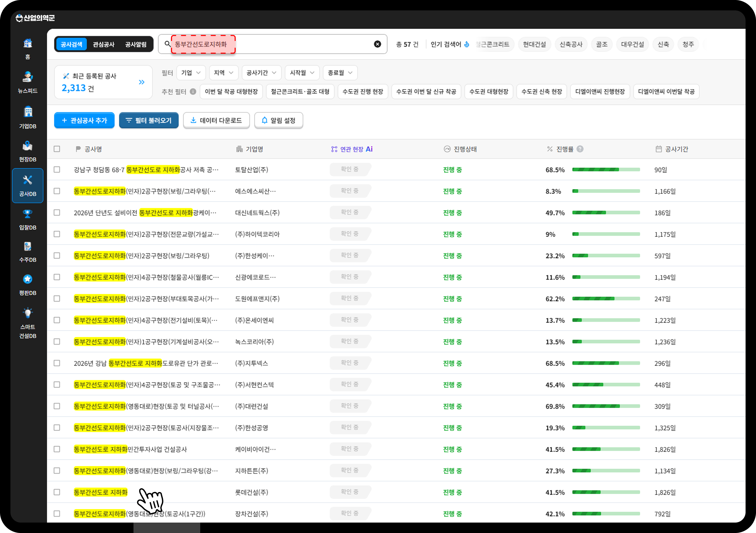Image resolution: width=756 pixels, height=533 pixels.
Task: Click the search input containing 동부간선도로지하화
Action: pyautogui.click(x=273, y=44)
